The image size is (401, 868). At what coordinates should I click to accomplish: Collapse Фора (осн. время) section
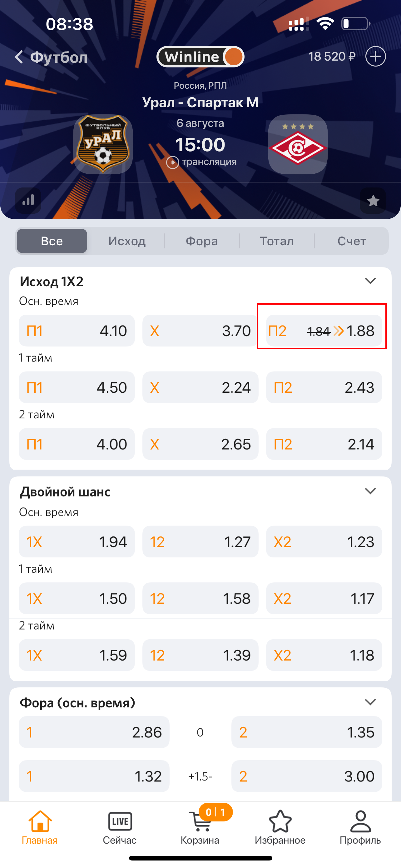370,702
